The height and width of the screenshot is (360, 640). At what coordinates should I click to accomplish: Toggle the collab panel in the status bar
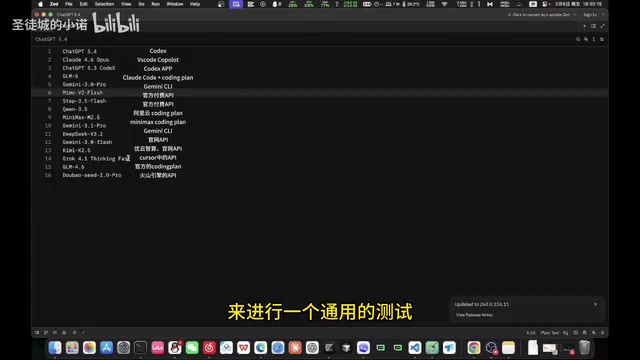(x=64, y=333)
